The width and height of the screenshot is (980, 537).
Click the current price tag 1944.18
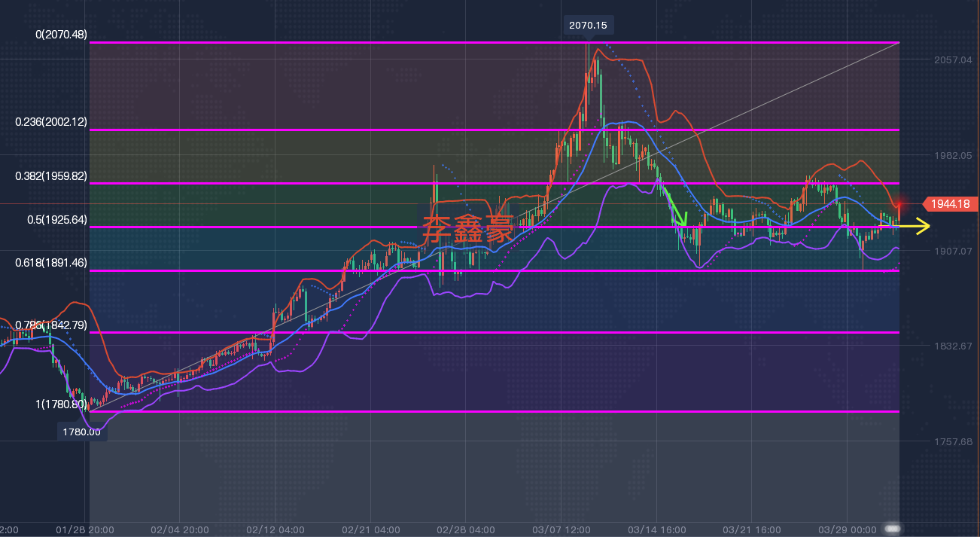(x=951, y=203)
